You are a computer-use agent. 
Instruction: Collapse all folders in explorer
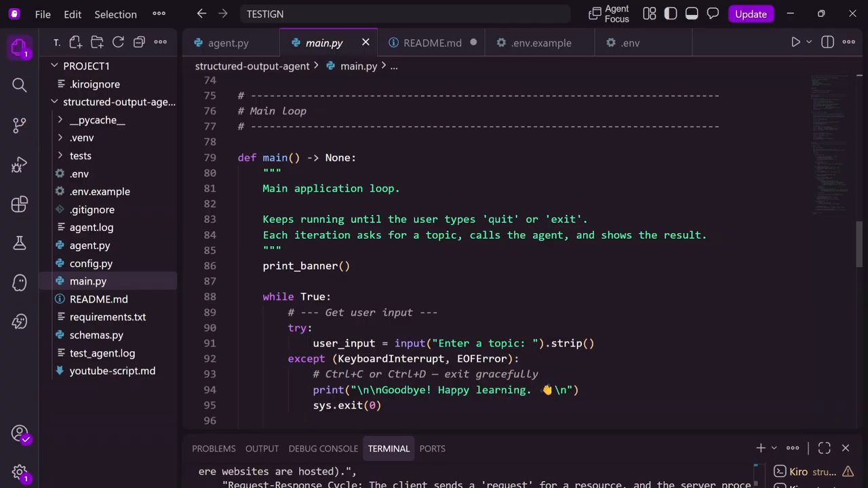pyautogui.click(x=139, y=42)
